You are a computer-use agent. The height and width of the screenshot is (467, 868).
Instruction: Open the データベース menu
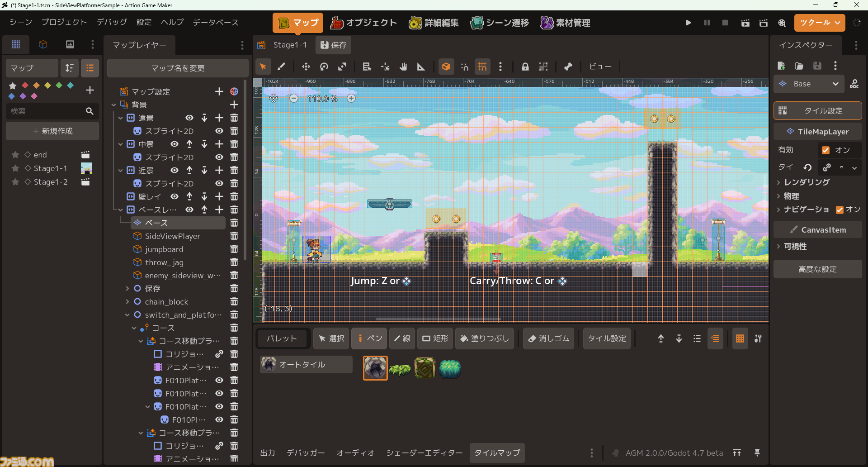[x=216, y=22]
